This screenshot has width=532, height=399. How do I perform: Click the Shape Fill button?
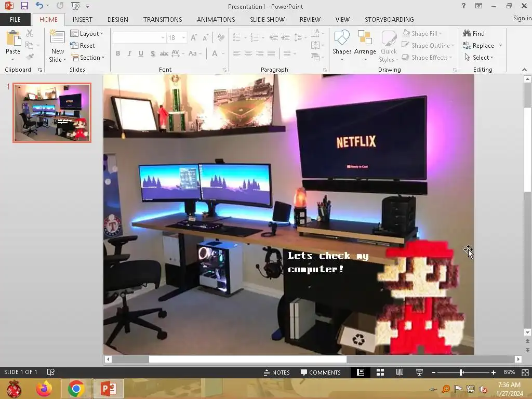(422, 33)
